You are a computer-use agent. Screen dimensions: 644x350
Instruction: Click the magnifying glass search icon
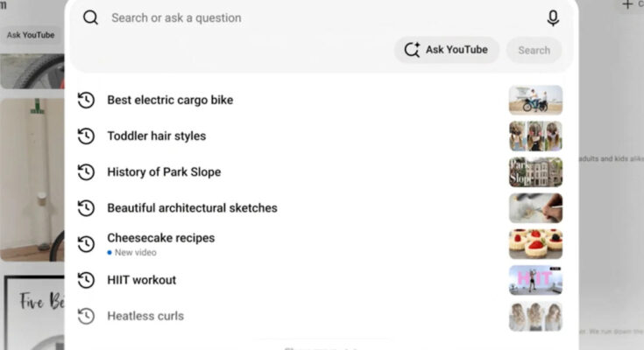click(90, 17)
